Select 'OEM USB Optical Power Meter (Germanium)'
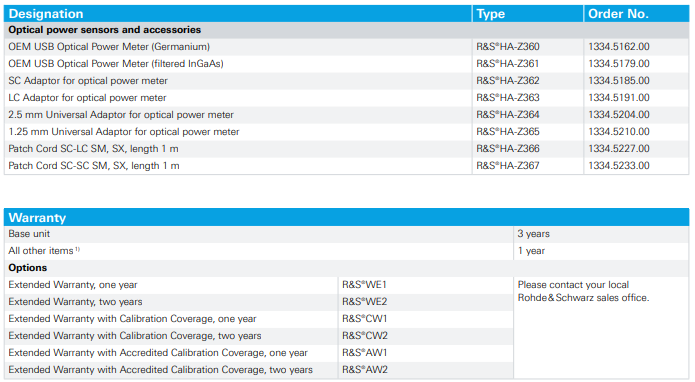695x382 pixels. pyautogui.click(x=109, y=47)
